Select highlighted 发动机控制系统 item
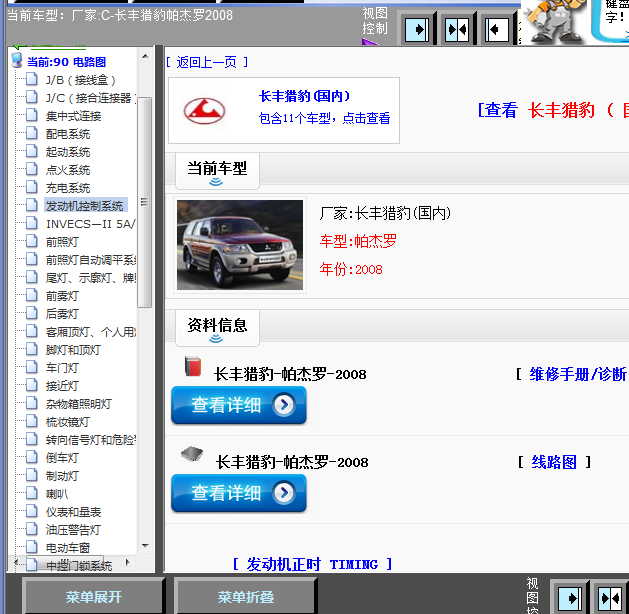Viewport: 629px width, 614px height. 85,205
